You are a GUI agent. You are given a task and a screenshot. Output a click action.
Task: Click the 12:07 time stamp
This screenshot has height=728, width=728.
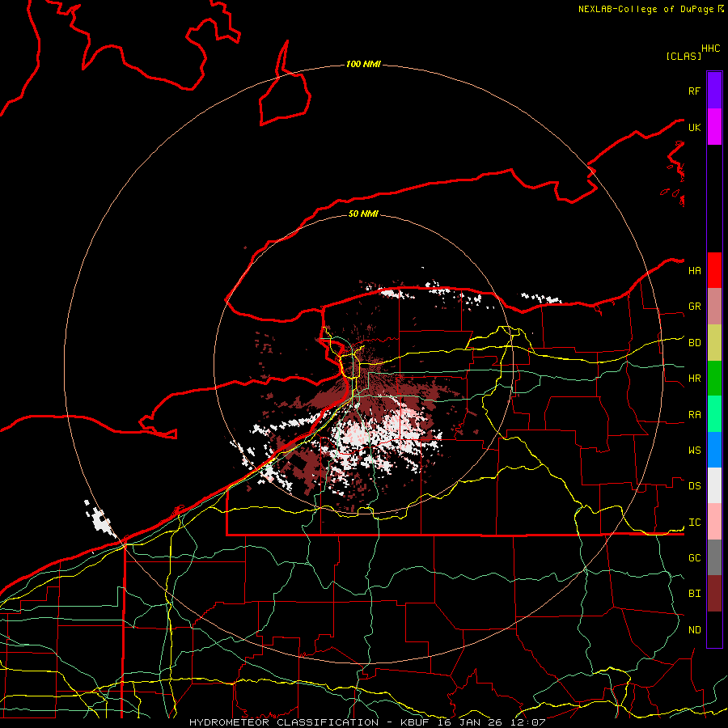click(528, 722)
